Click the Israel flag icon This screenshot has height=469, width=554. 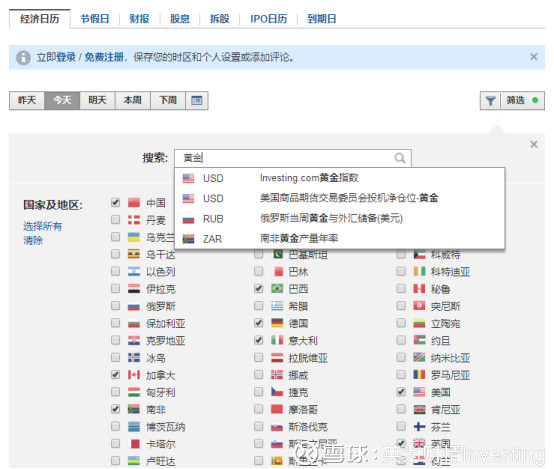coord(134,271)
